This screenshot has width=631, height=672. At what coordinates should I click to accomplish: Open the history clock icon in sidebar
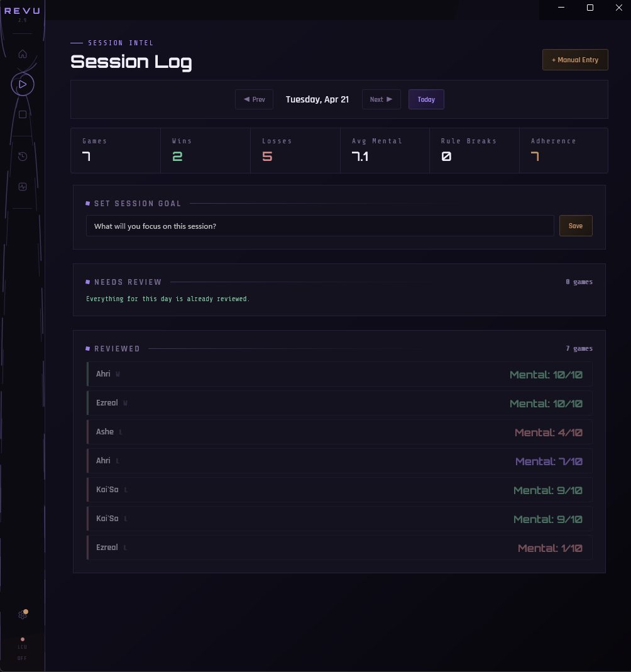tap(22, 156)
